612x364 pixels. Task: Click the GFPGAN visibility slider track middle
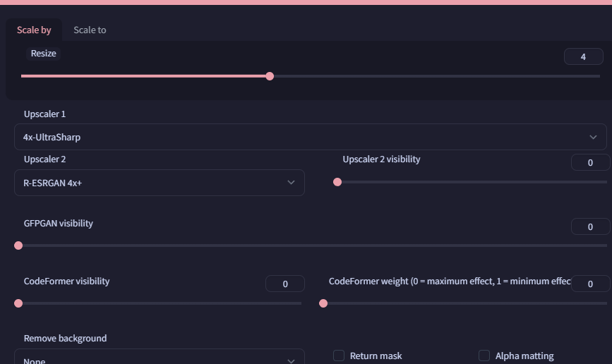(x=312, y=245)
